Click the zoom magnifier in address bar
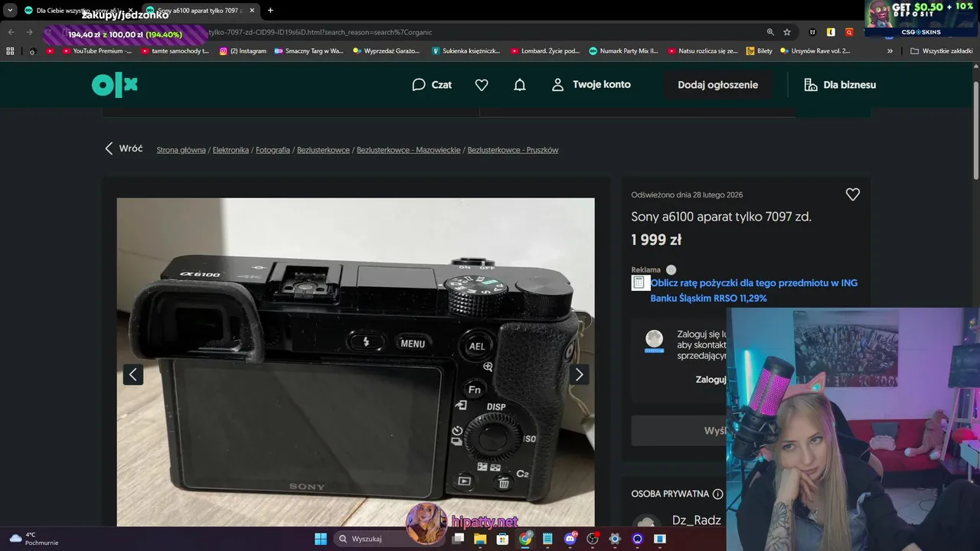The height and width of the screenshot is (551, 980). click(770, 32)
